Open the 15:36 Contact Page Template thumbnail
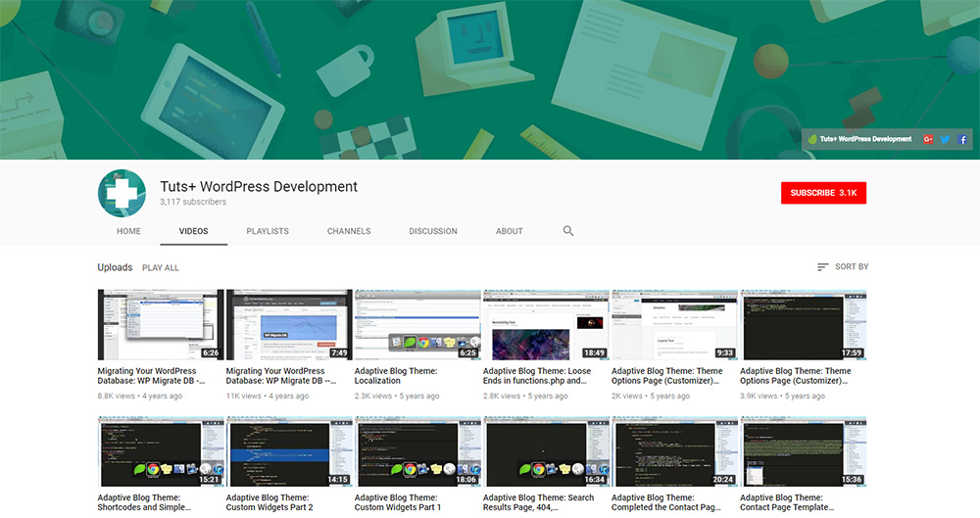Image resolution: width=980 pixels, height=518 pixels. pos(804,451)
